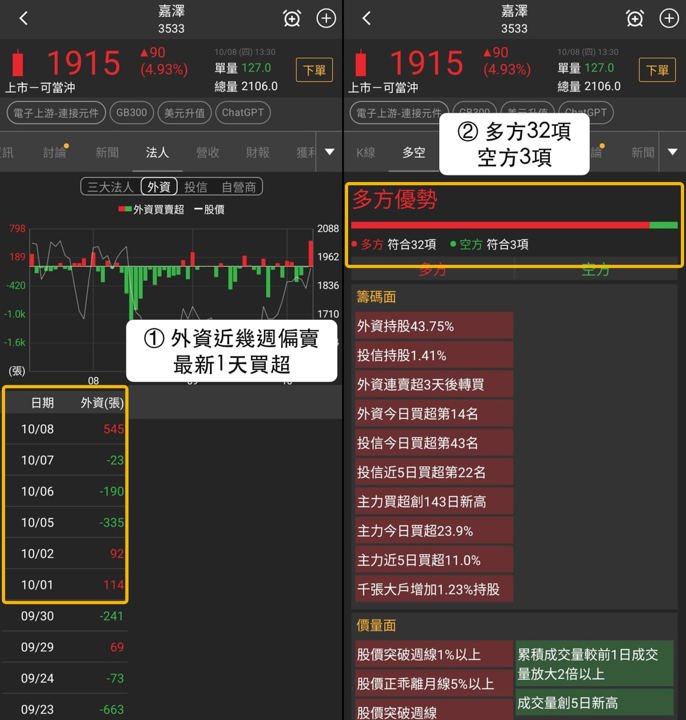The height and width of the screenshot is (720, 686).
Task: Click 下單 order button on left screen
Action: (x=314, y=70)
